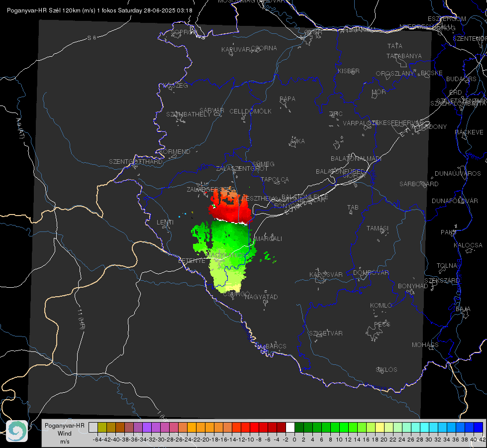The image size is (487, 448).
Task: Select the SÜMEG label
Action: (x=263, y=164)
